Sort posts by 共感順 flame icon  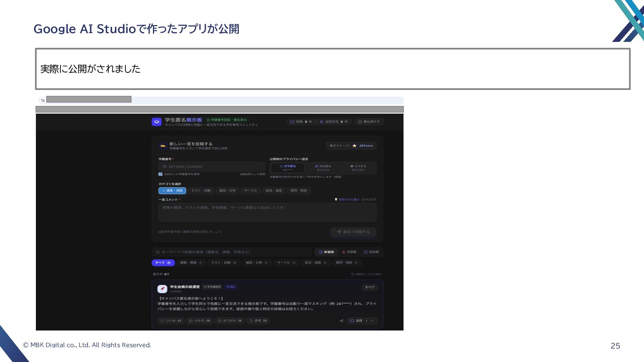pos(349,252)
